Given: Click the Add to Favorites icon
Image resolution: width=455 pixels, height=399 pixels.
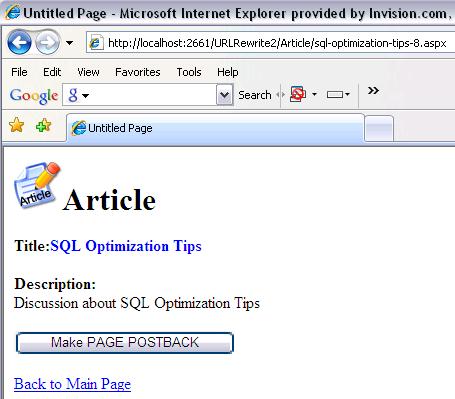Looking at the screenshot, I should click(44, 126).
